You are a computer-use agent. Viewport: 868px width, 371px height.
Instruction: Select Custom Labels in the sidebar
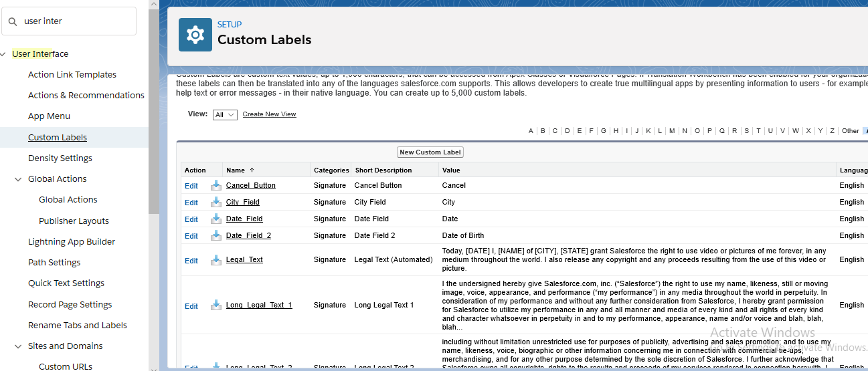tap(58, 138)
